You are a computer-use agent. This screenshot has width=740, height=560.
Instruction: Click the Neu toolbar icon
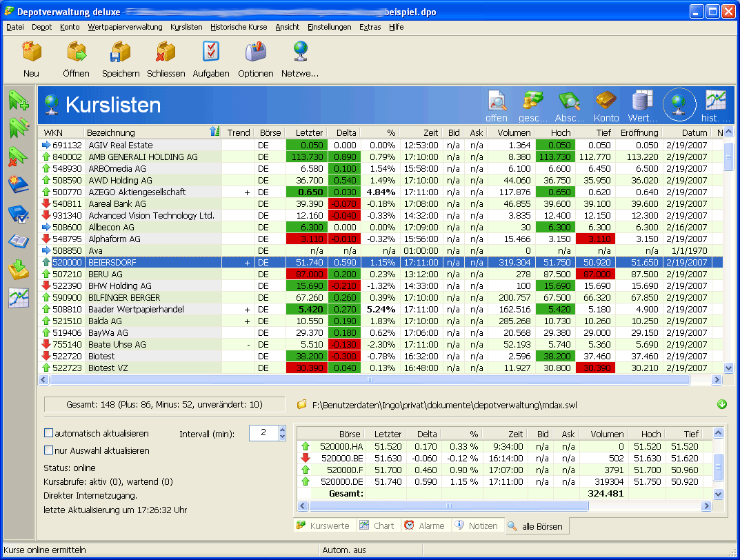[x=31, y=52]
